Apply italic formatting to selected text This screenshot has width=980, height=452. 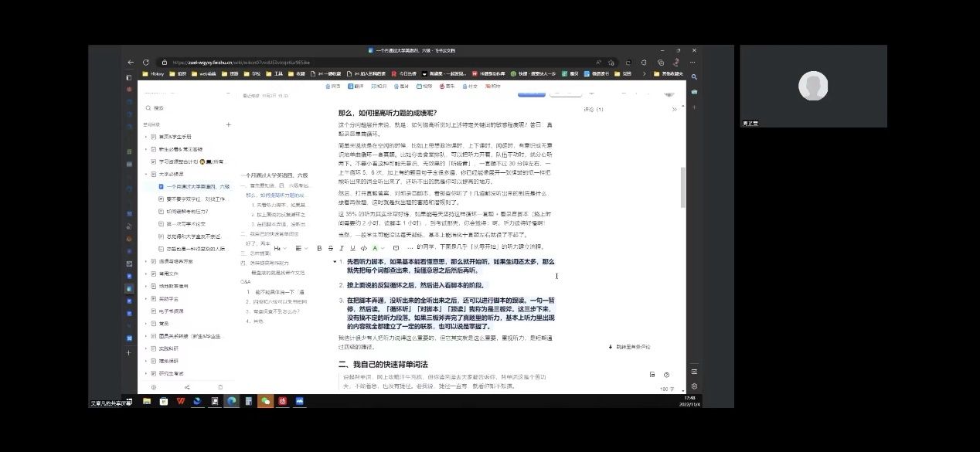click(342, 248)
